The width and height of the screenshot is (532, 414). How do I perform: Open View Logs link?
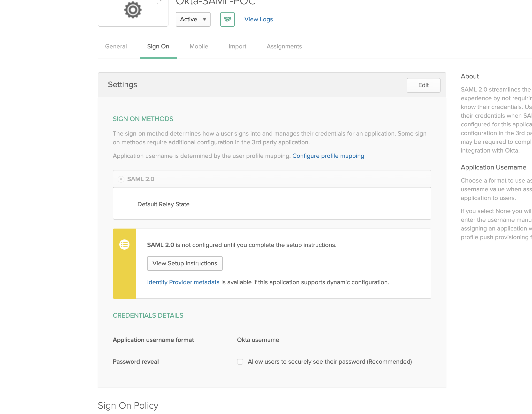tap(258, 19)
